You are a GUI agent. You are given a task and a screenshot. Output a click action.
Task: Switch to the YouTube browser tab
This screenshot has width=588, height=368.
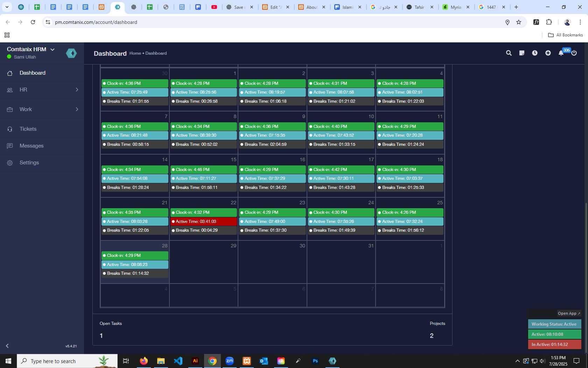[214, 7]
